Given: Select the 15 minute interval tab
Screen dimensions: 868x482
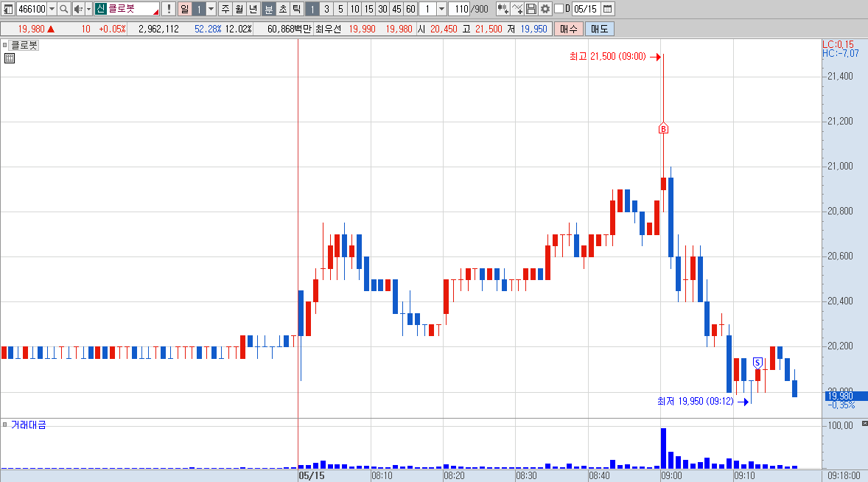Looking at the screenshot, I should point(368,9).
